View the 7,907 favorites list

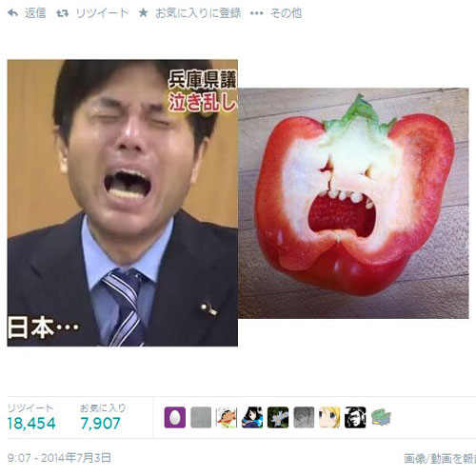[100, 423]
